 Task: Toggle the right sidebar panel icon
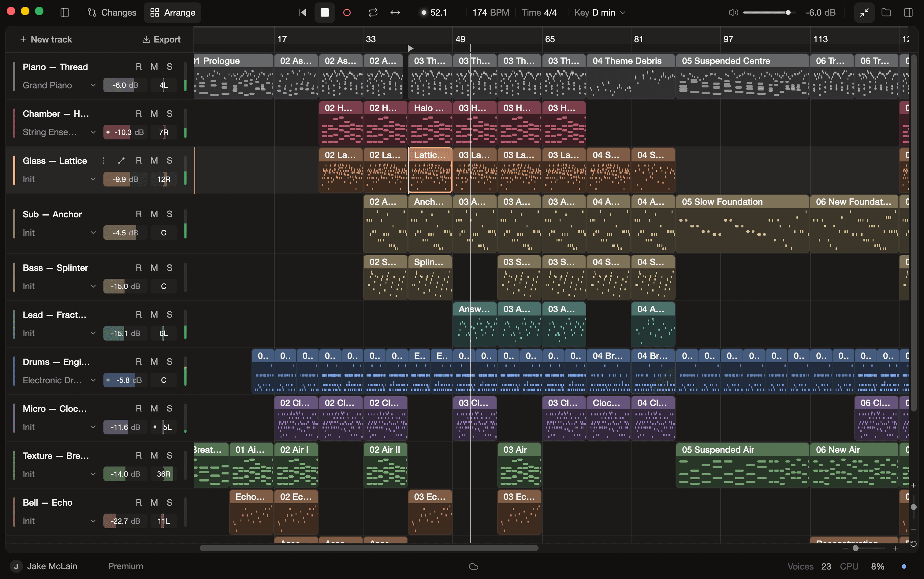tap(908, 13)
